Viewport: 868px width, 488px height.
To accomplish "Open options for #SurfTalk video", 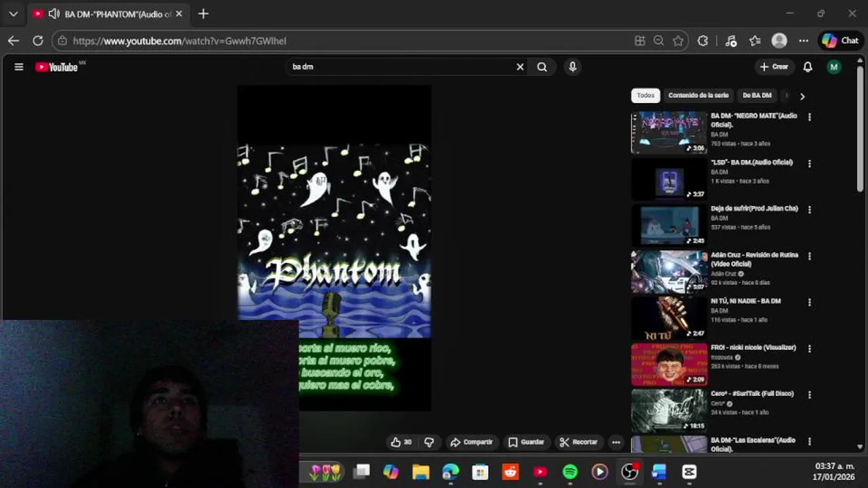I will tap(809, 394).
